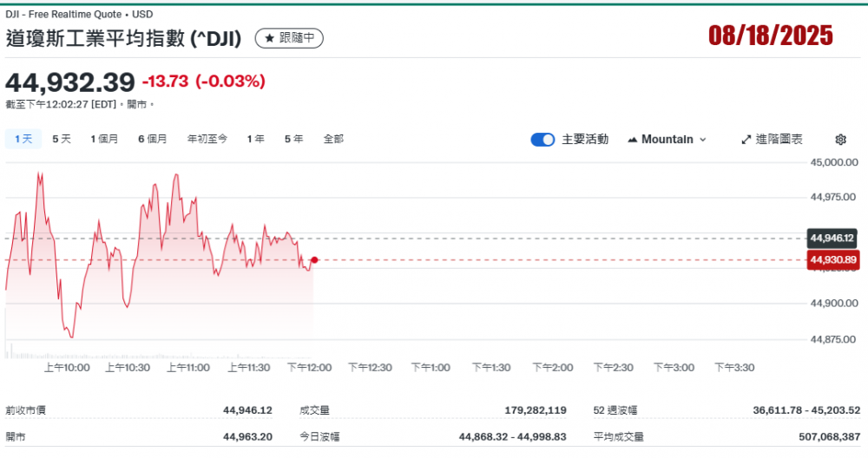Show the 全部 time range

(x=333, y=139)
